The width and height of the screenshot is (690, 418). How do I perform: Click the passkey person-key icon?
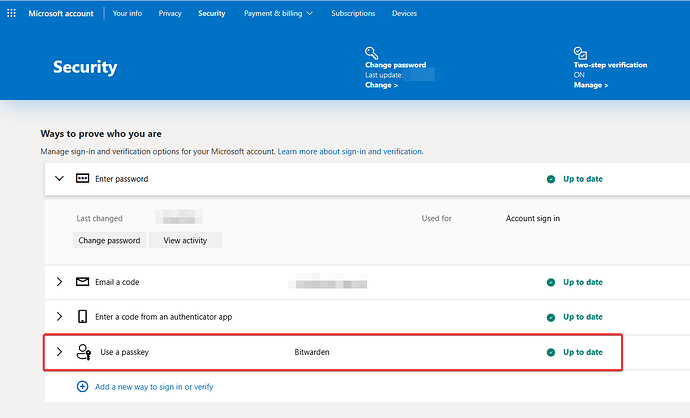point(83,352)
